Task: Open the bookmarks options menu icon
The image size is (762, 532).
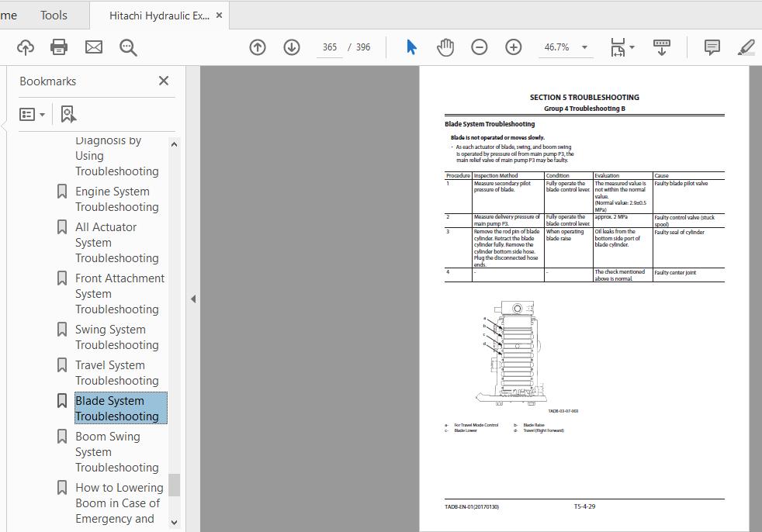Action: (x=32, y=115)
